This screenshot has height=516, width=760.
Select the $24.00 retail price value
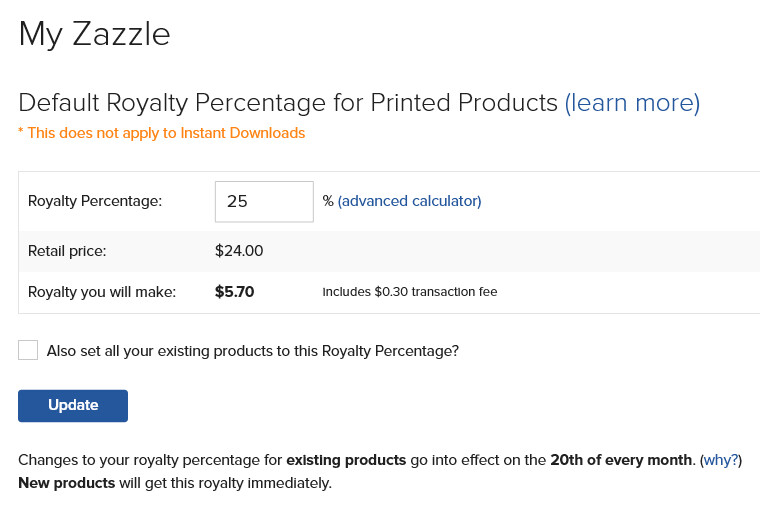(x=239, y=251)
